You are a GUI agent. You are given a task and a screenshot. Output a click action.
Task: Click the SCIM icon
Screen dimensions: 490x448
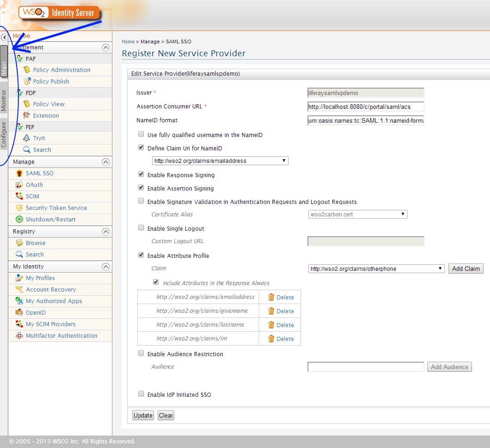tap(19, 196)
